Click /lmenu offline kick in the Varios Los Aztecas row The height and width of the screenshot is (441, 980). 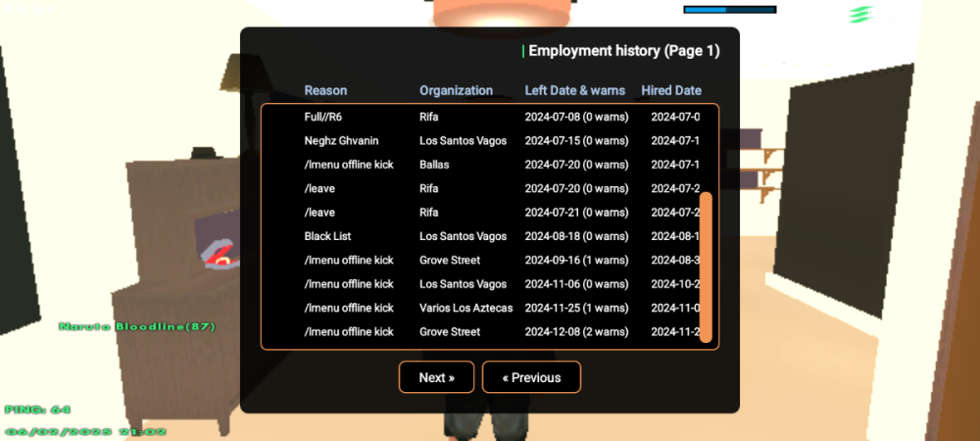(349, 308)
